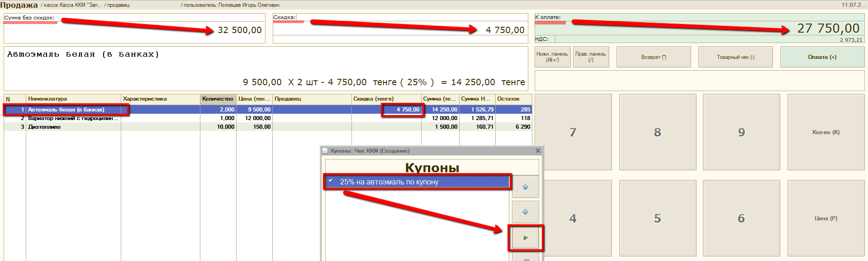Open Товарный чек (-)
The image size is (868, 261).
point(735,57)
